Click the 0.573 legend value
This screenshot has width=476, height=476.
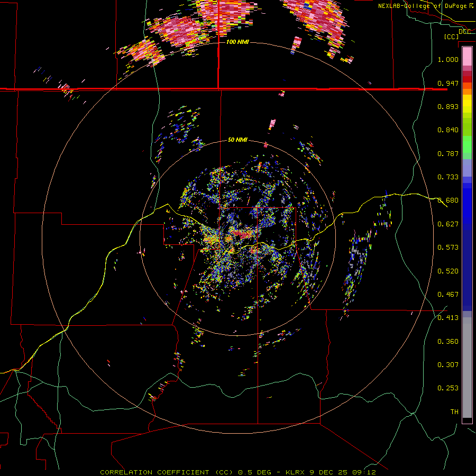pos(448,248)
